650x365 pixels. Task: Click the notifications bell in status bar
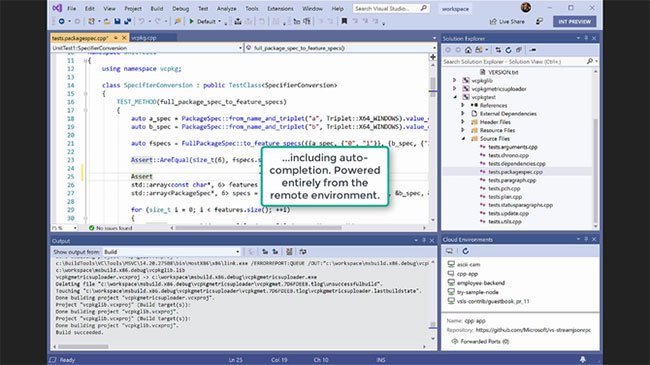tap(582, 360)
